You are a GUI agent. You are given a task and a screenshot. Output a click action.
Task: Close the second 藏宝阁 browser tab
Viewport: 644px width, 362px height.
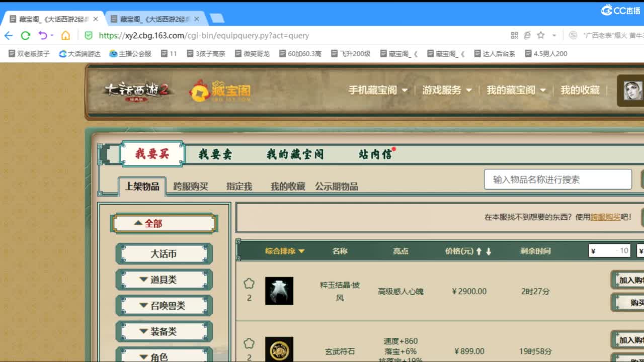click(196, 19)
